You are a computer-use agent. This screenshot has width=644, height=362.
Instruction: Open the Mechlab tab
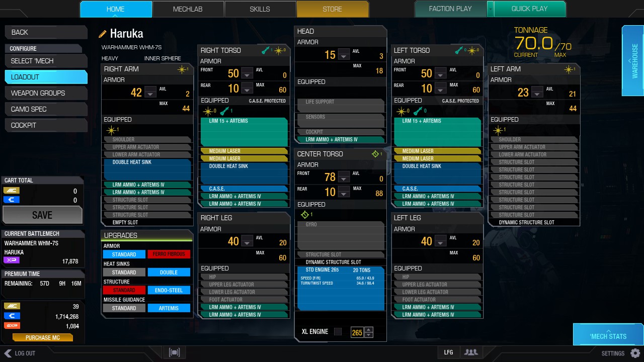point(188,9)
